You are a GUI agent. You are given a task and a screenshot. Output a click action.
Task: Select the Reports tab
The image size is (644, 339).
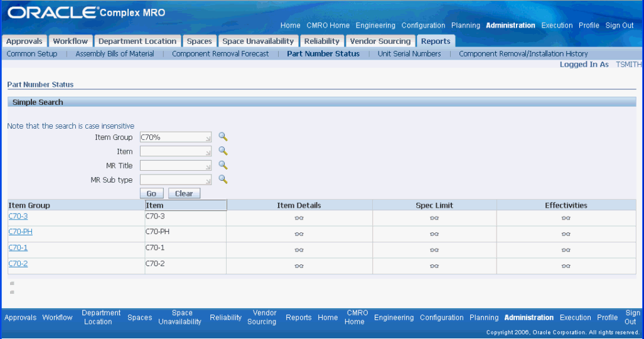tap(436, 41)
